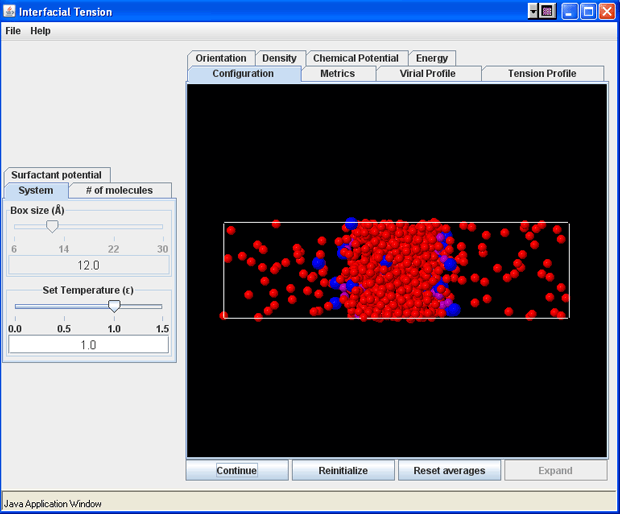Switch to the Surfactant potential tab
Screen dimensions: 620x514
(x=56, y=175)
